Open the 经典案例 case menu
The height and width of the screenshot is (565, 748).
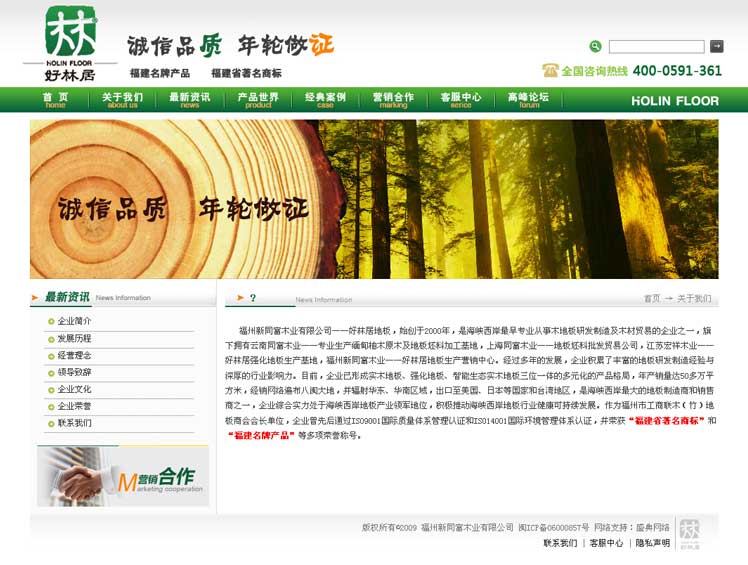pyautogui.click(x=325, y=99)
